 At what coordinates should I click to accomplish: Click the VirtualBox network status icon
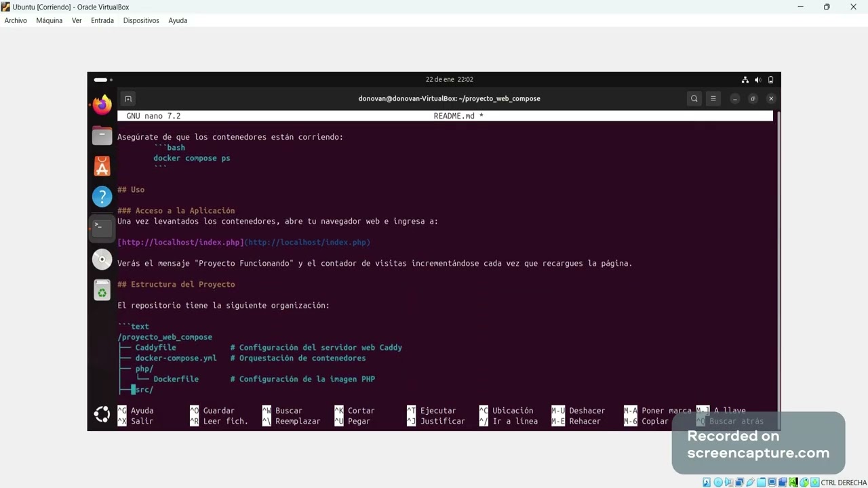(740, 483)
